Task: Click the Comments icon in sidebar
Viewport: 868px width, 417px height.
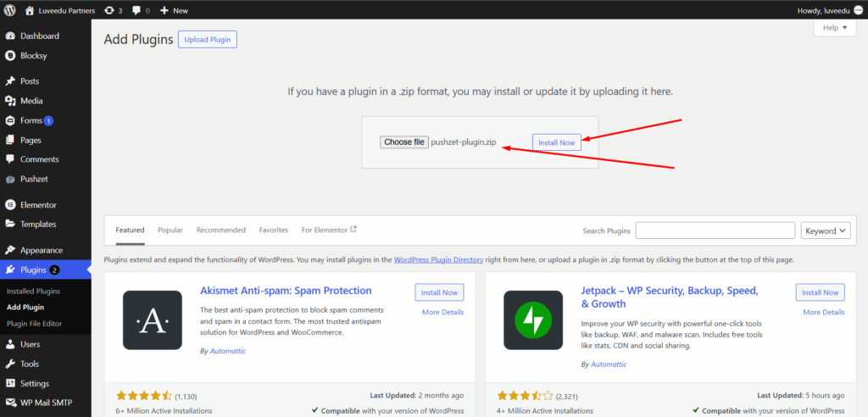Action: [10, 159]
